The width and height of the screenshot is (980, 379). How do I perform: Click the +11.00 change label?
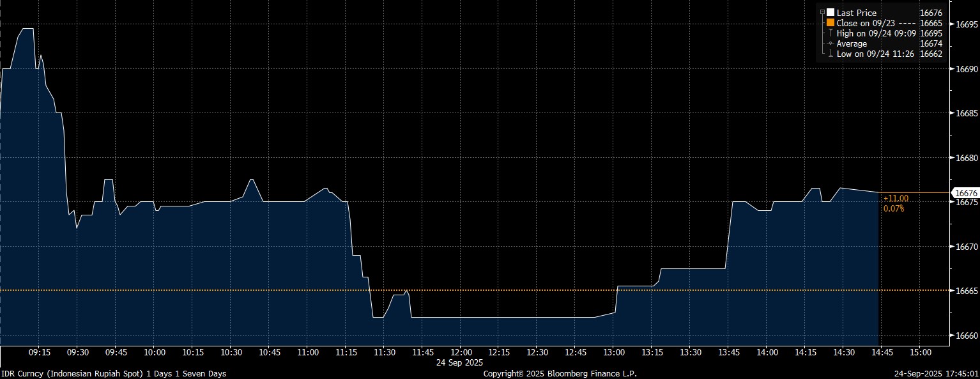[x=896, y=199]
